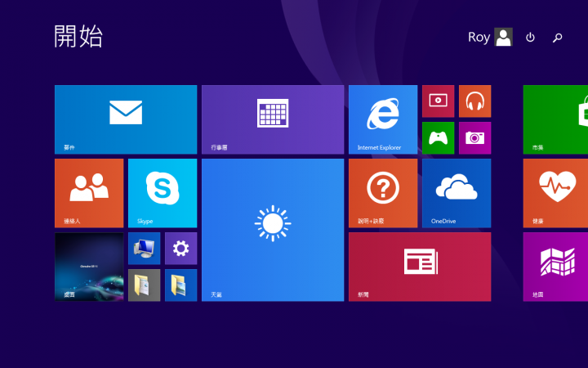Open the Weather (天氣) tile
588x368 pixels.
pyautogui.click(x=272, y=229)
